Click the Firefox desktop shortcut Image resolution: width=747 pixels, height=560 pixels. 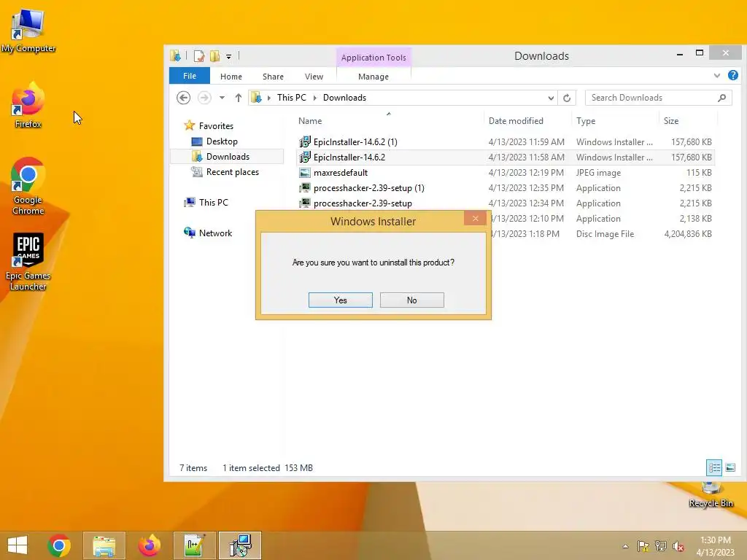click(28, 105)
